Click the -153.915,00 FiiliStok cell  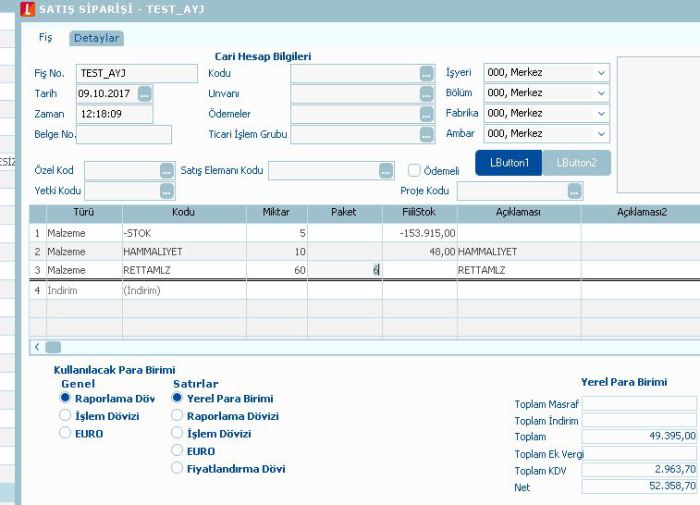(x=419, y=233)
